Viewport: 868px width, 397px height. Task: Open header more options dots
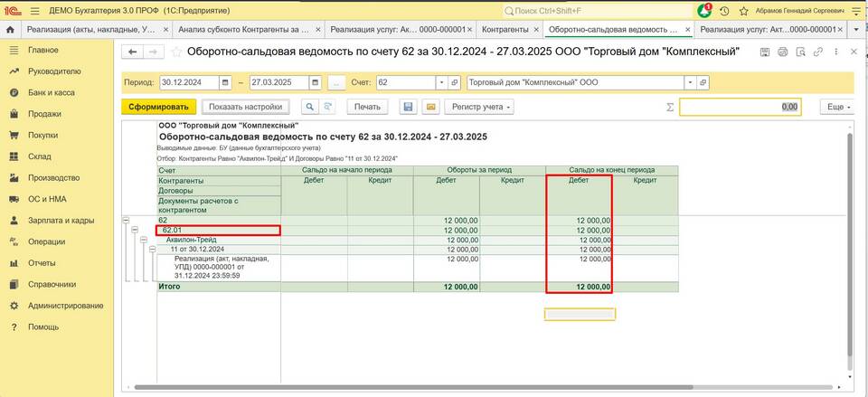click(x=835, y=52)
